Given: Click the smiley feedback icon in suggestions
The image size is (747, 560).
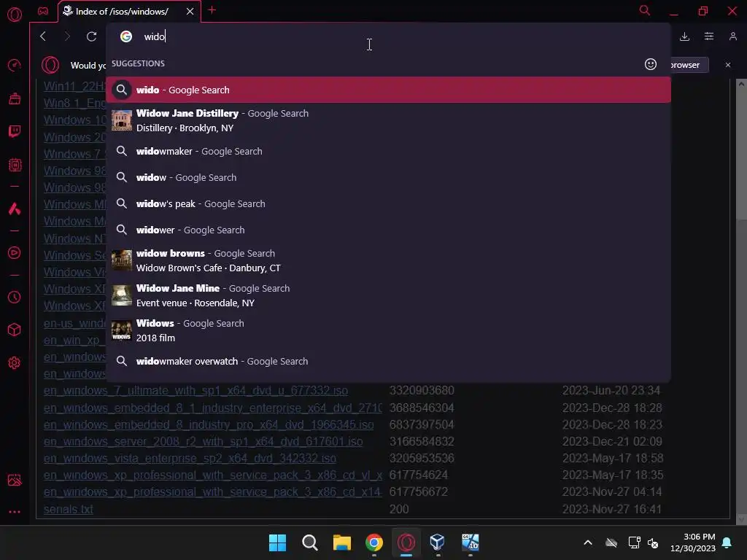Looking at the screenshot, I should coord(650,64).
